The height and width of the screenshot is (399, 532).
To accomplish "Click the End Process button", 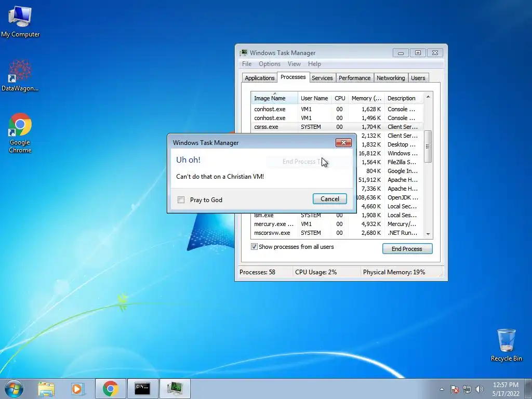I will [x=407, y=249].
